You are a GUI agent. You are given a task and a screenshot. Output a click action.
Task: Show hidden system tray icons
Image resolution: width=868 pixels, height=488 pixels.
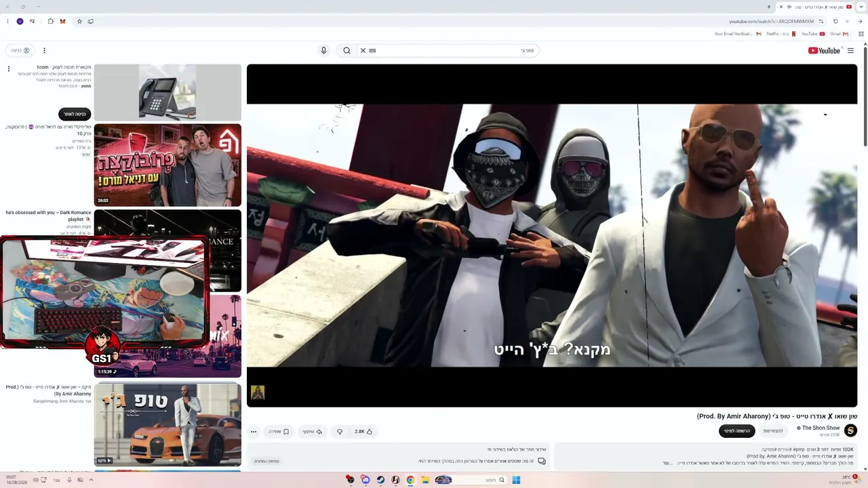click(x=91, y=480)
